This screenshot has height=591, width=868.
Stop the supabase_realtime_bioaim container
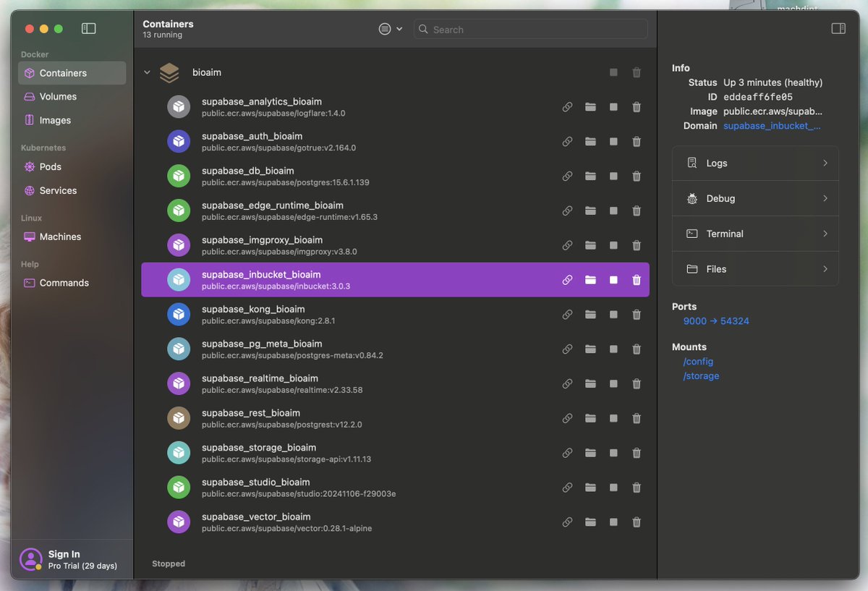[613, 384]
